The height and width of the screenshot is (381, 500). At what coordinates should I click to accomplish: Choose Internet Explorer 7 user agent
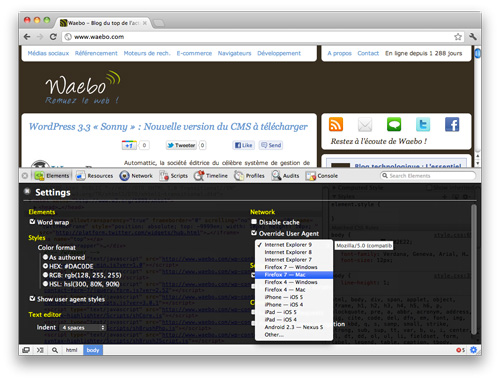tap(294, 260)
